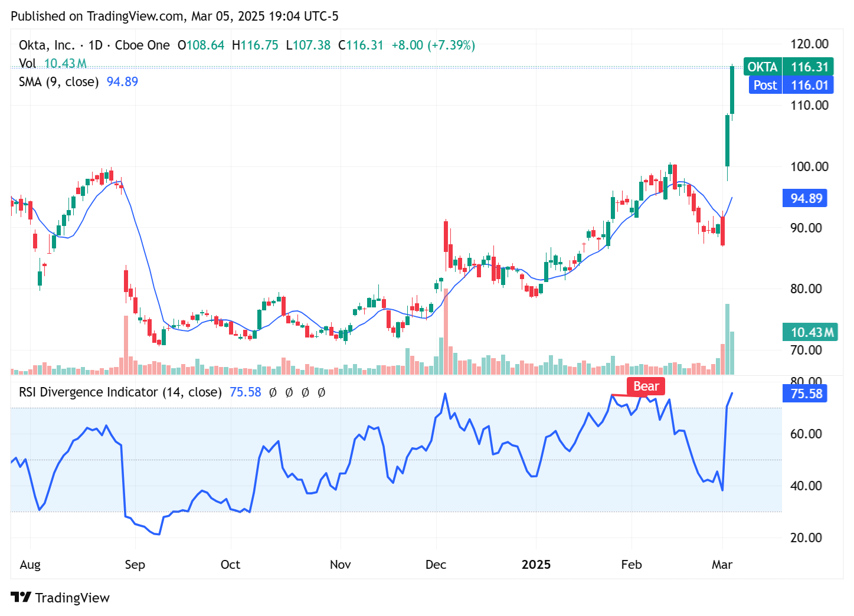Open the Okta, Inc. symbol selector
This screenshot has width=854, height=616.
point(45,44)
